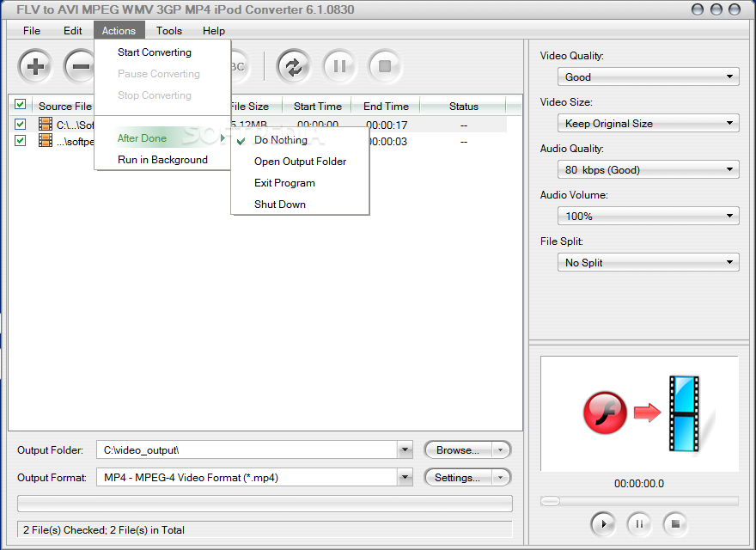Click the film icon of ...\softpe row
Image resolution: width=756 pixels, height=550 pixels.
pos(46,140)
